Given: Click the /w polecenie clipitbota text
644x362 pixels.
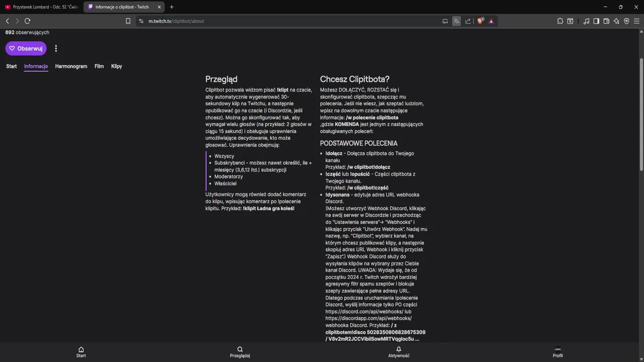Looking at the screenshot, I should [x=372, y=118].
